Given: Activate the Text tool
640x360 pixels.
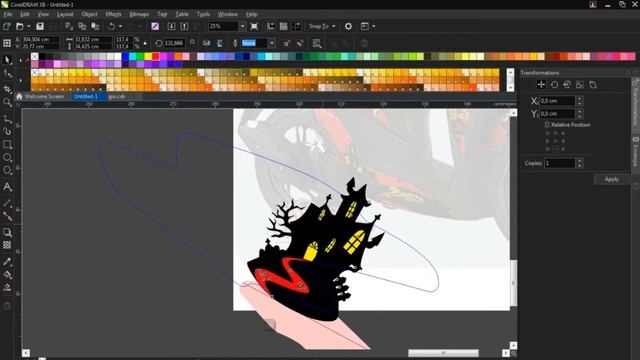Looking at the screenshot, I should 7,187.
